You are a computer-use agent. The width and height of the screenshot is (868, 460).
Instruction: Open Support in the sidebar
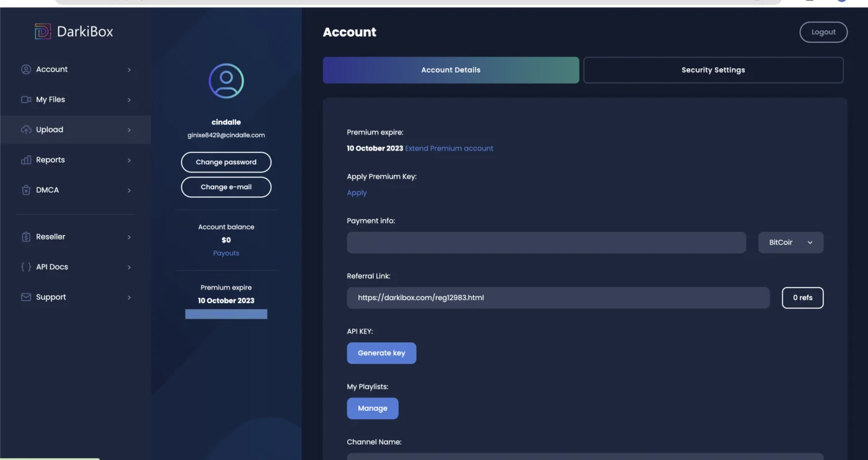tap(76, 297)
